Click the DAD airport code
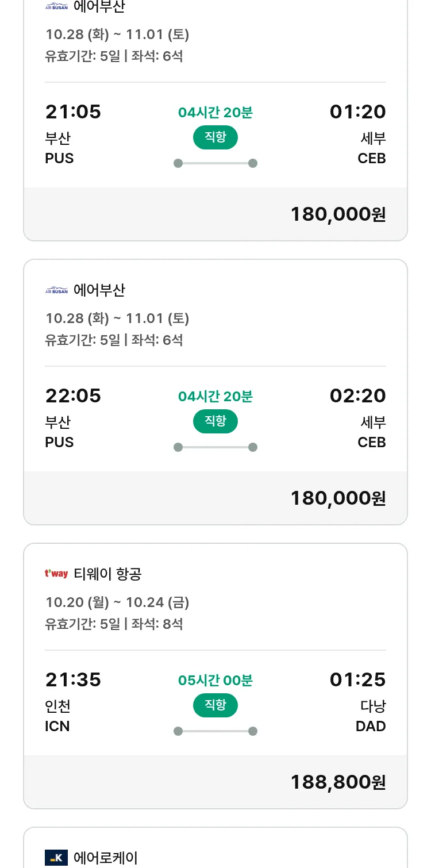Image resolution: width=431 pixels, height=868 pixels. 371,726
